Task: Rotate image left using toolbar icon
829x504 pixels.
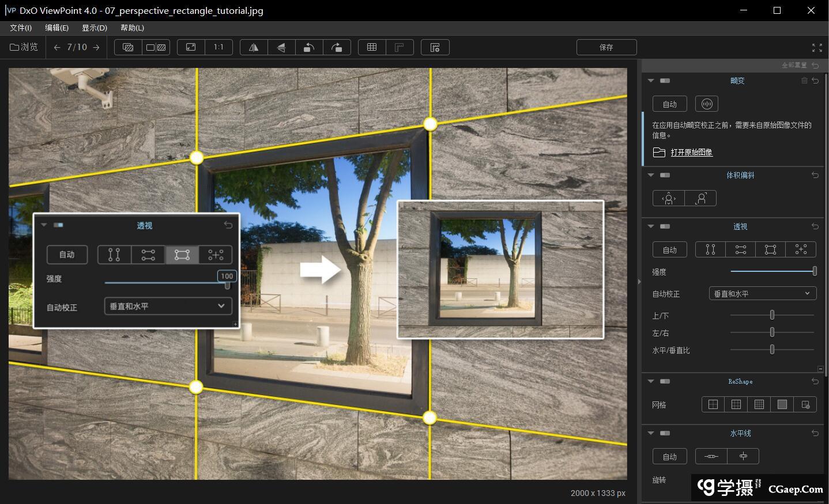Action: click(x=309, y=47)
